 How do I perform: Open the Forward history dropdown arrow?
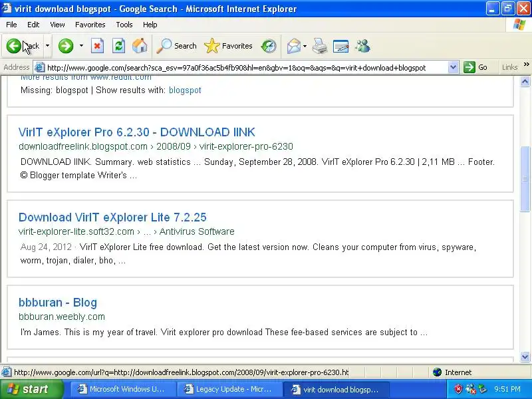click(x=81, y=46)
